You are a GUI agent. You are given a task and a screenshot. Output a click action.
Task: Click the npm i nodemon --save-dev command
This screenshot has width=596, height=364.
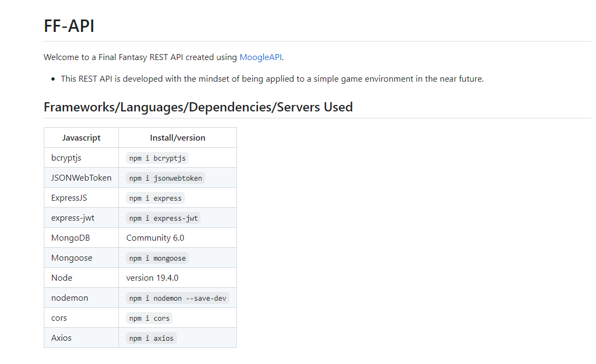click(x=177, y=298)
